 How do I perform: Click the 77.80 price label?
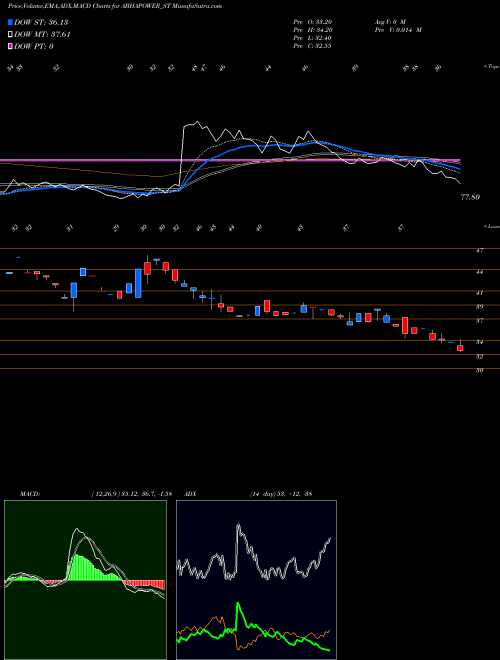470,197
